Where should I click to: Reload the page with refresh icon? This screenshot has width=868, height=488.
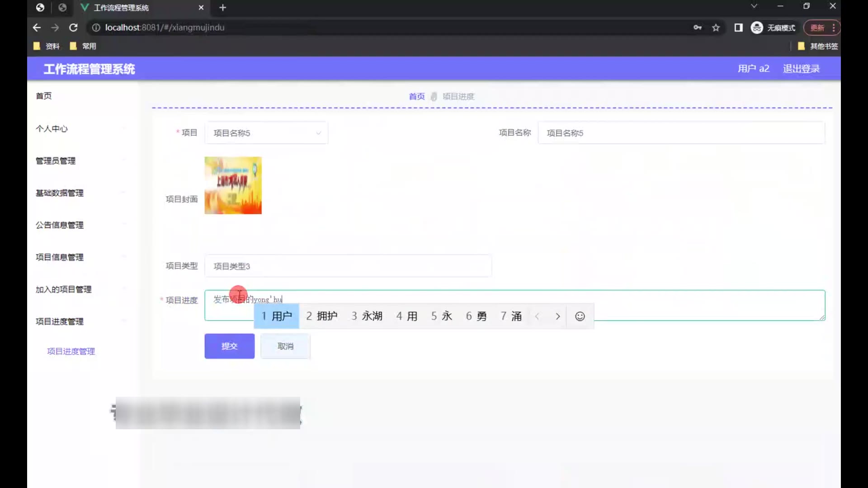point(73,28)
